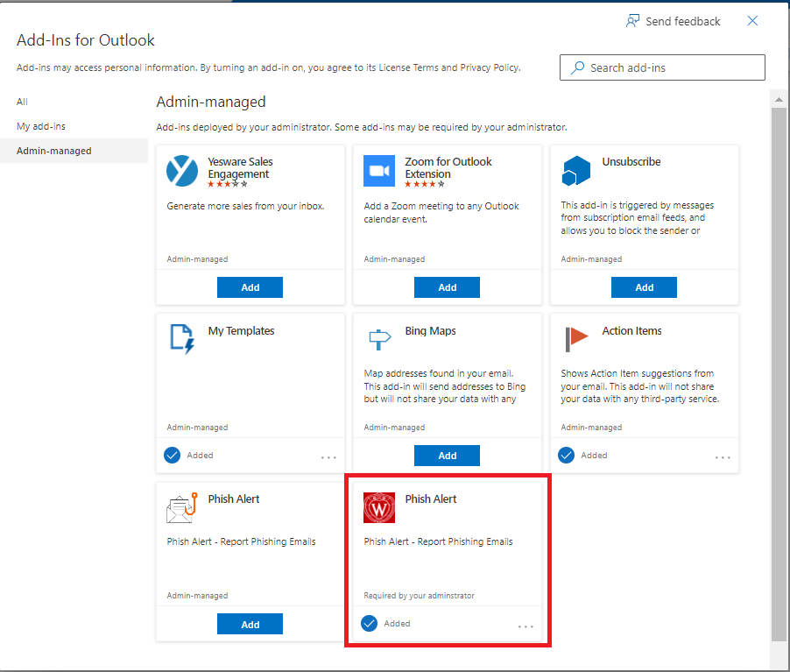The width and height of the screenshot is (790, 672).
Task: Click the My Templates document icon
Action: pyautogui.click(x=182, y=339)
